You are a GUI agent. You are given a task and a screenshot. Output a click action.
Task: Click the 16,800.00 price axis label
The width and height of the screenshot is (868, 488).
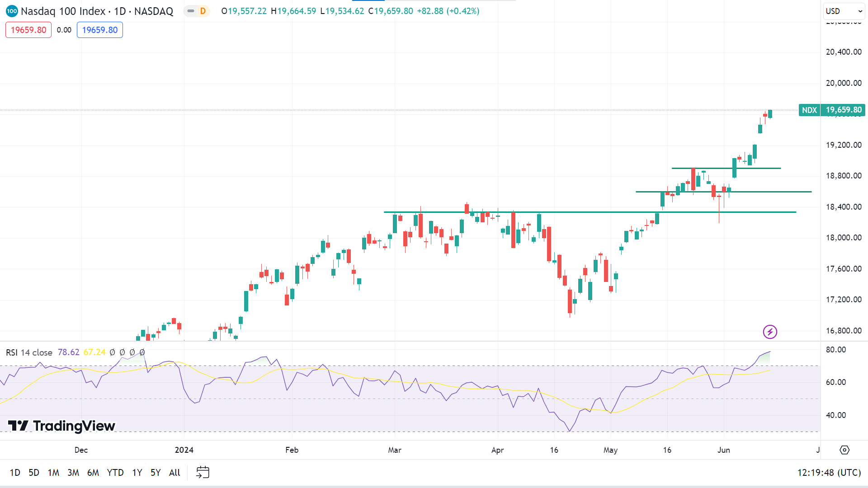(844, 331)
